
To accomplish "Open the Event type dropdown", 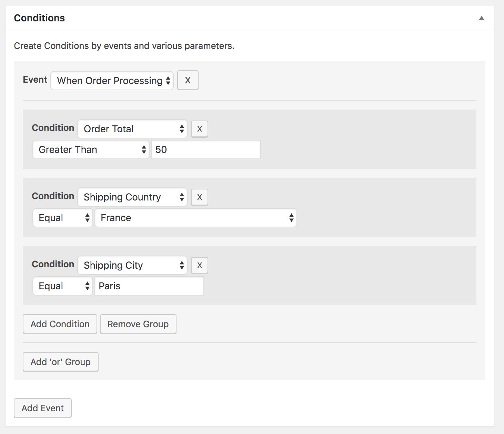I will [112, 81].
